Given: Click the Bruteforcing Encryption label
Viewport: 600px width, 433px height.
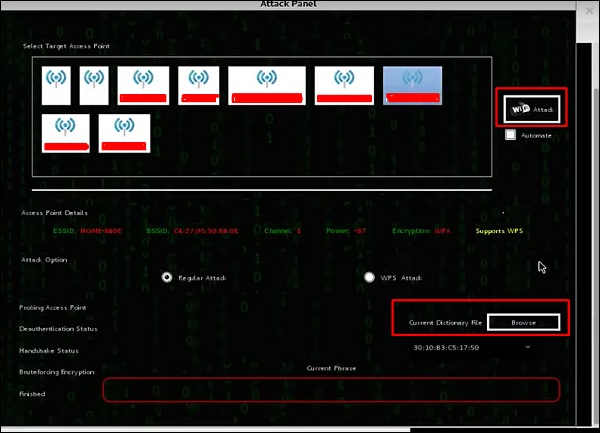Looking at the screenshot, I should pos(57,372).
